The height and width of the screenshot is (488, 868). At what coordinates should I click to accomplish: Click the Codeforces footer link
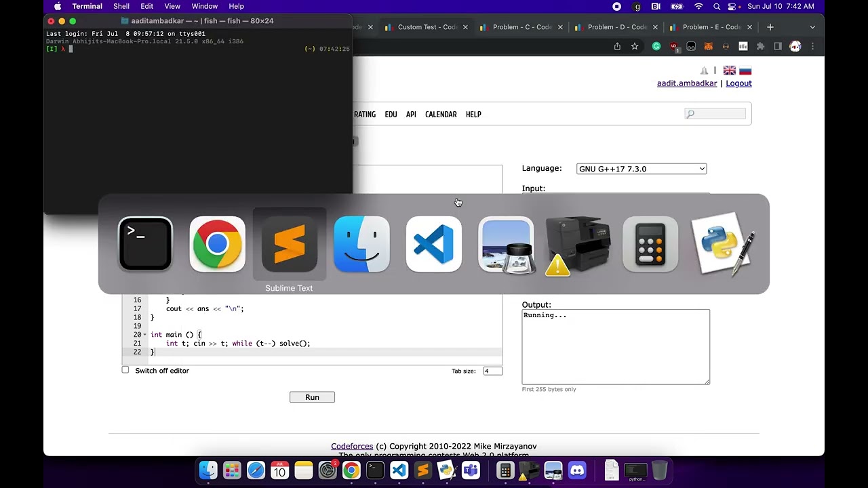(x=352, y=446)
